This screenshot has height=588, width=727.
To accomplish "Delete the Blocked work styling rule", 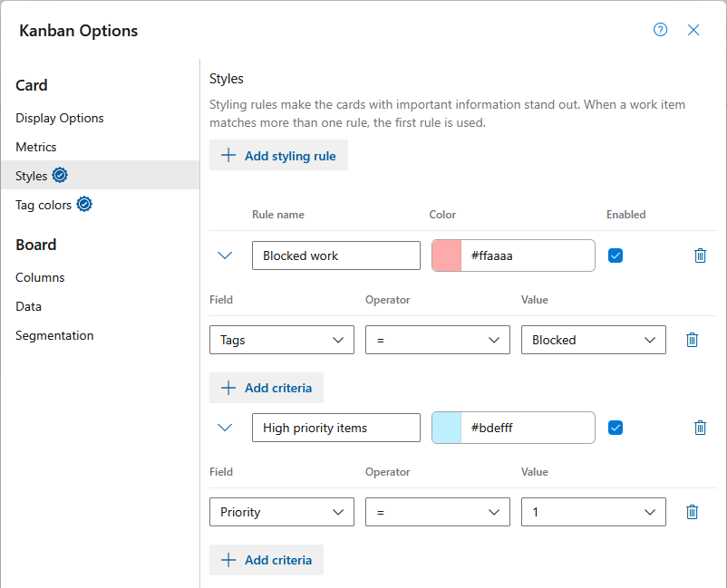I will (700, 255).
